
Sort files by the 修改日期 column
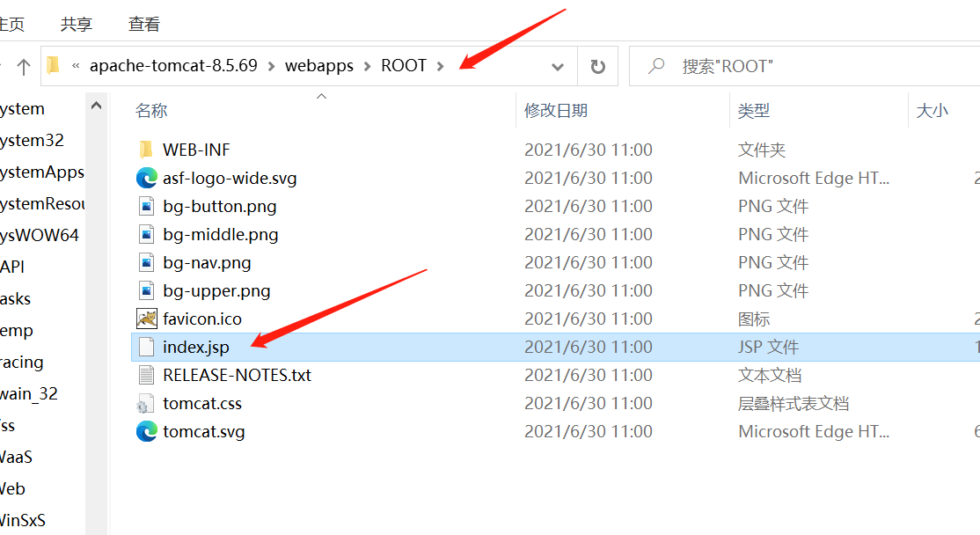pos(556,111)
